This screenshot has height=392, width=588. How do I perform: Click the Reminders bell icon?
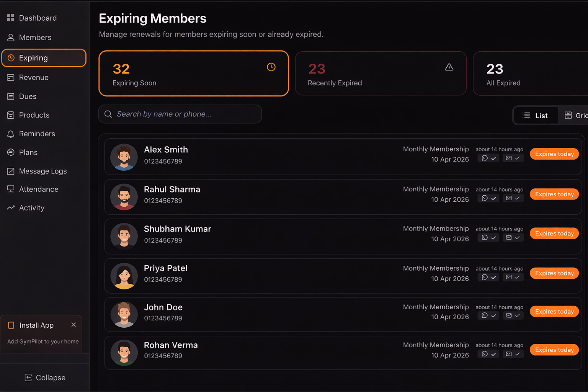[x=11, y=134]
